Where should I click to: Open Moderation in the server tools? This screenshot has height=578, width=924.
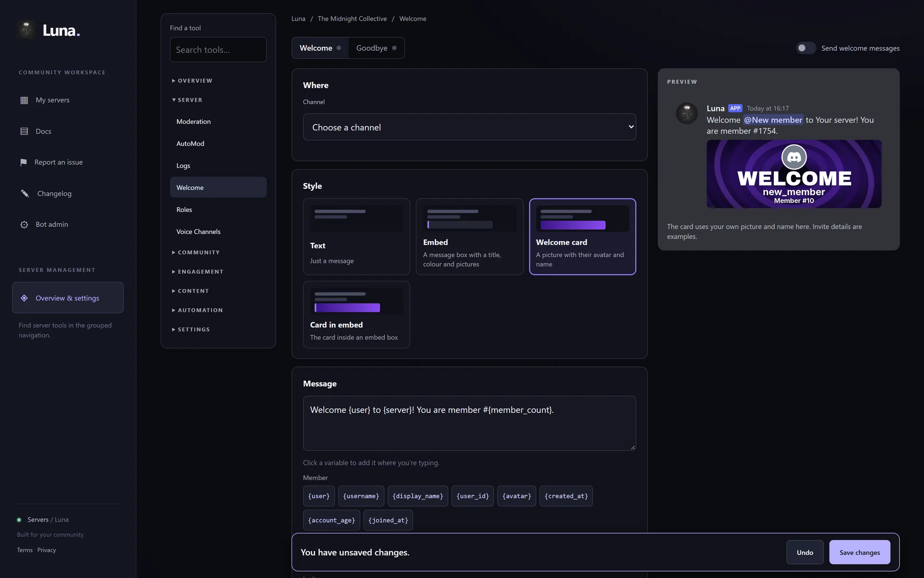point(218,121)
